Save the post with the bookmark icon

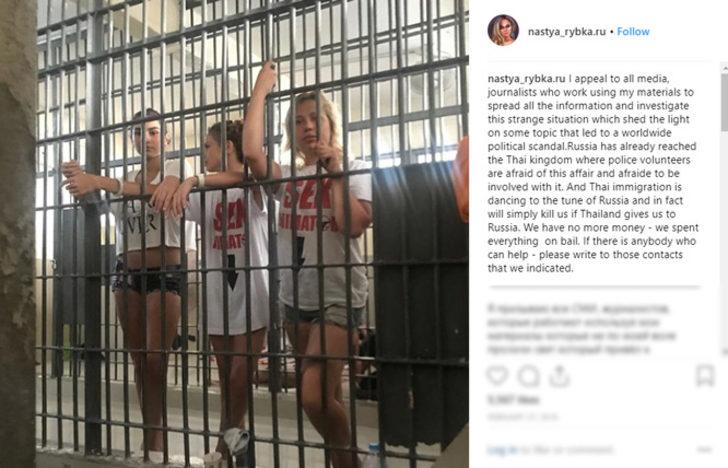(x=705, y=375)
